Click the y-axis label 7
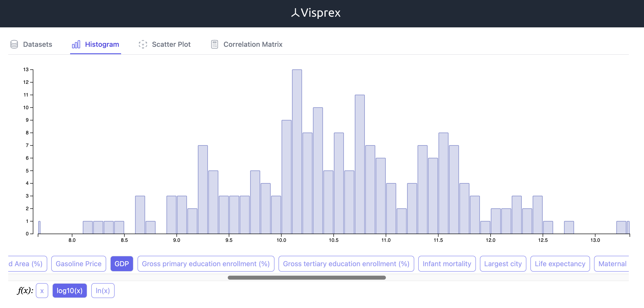 click(27, 145)
